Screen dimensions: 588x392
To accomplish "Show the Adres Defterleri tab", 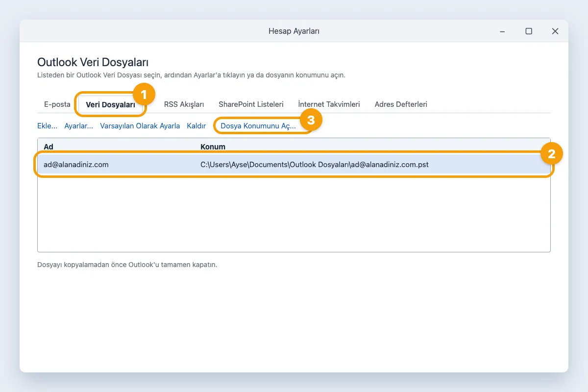I will click(401, 104).
